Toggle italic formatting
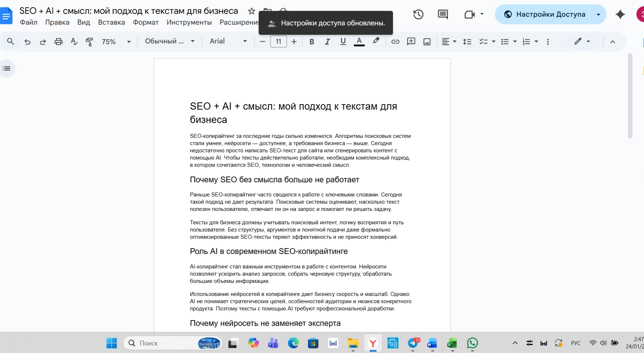The height and width of the screenshot is (353, 644). [327, 42]
